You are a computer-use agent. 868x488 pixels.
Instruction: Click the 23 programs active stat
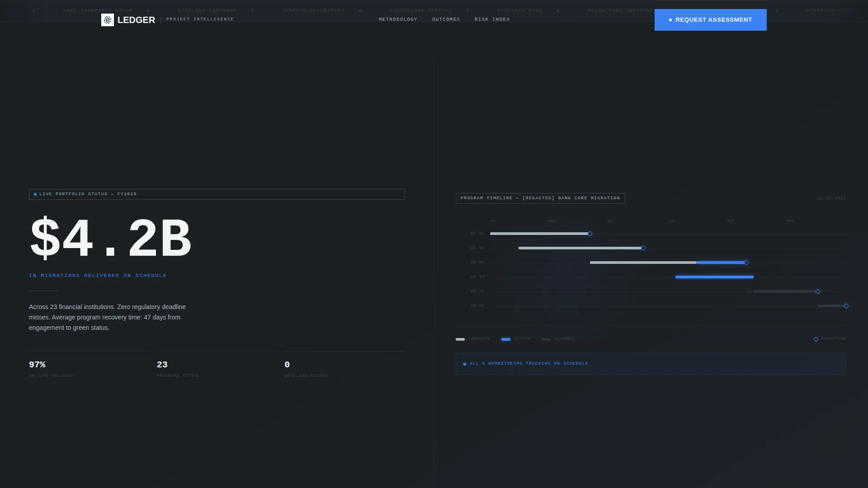pos(178,369)
